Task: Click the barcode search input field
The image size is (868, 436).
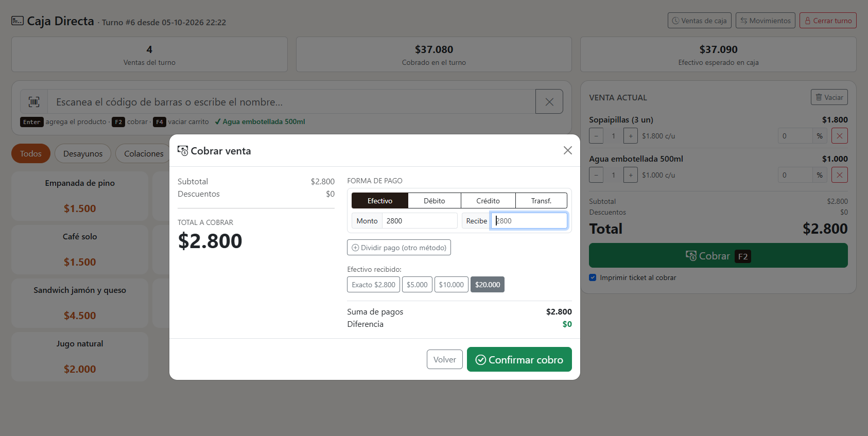Action: (x=292, y=102)
